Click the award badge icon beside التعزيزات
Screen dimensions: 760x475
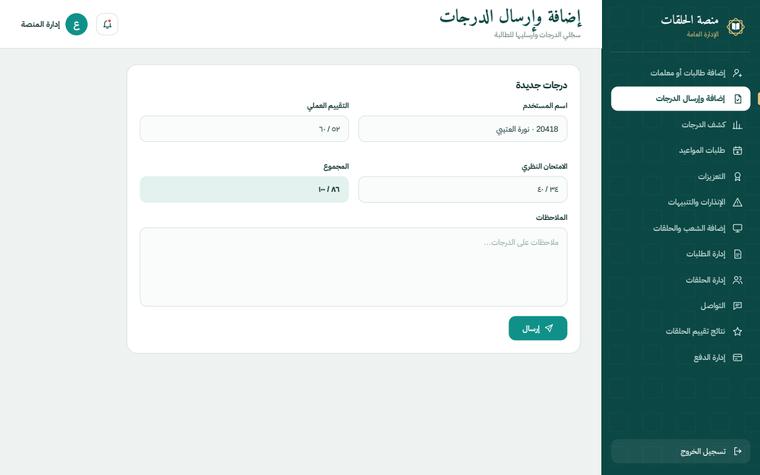(x=737, y=176)
